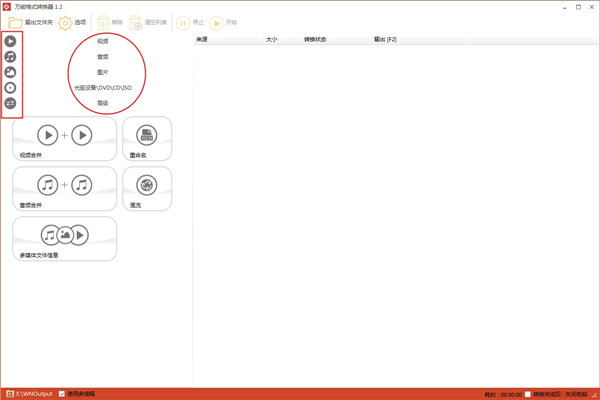This screenshot has width=600, height=400.
Task: Open the rename tool tile
Action: pyautogui.click(x=147, y=139)
